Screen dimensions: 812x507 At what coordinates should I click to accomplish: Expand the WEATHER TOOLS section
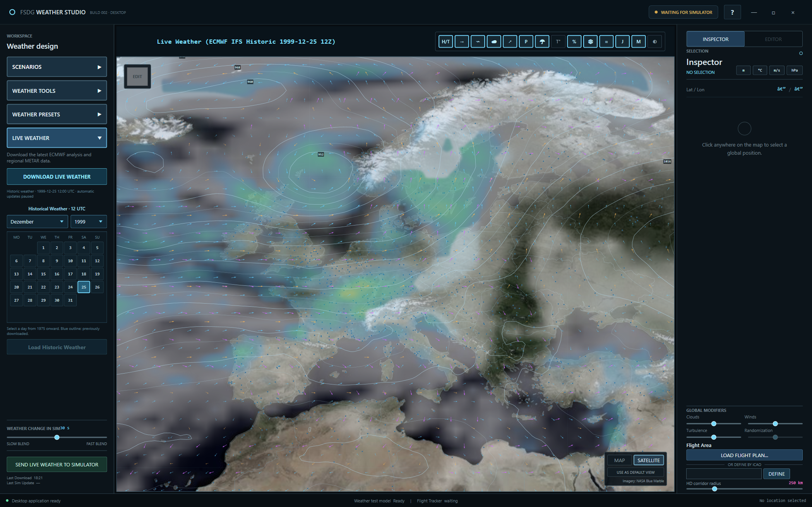[x=57, y=90]
